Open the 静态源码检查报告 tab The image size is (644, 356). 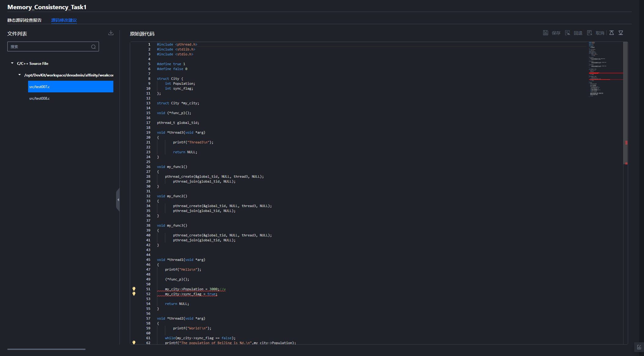[x=24, y=20]
